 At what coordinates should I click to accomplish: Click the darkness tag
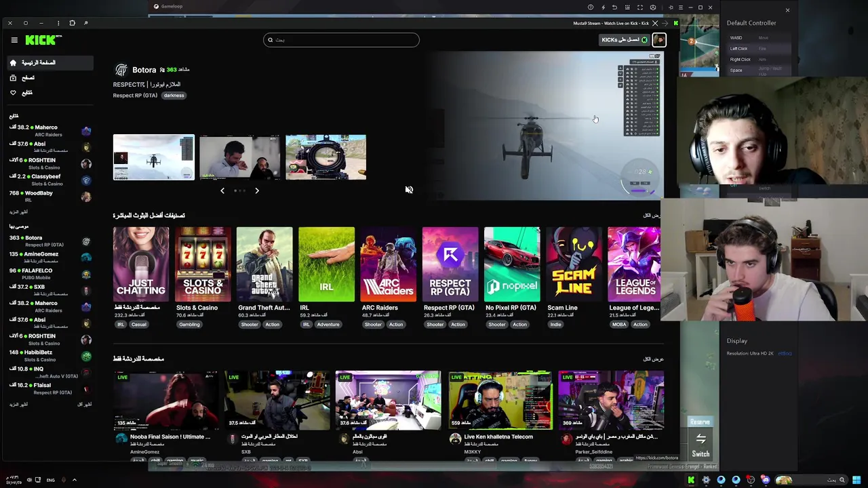click(x=174, y=96)
